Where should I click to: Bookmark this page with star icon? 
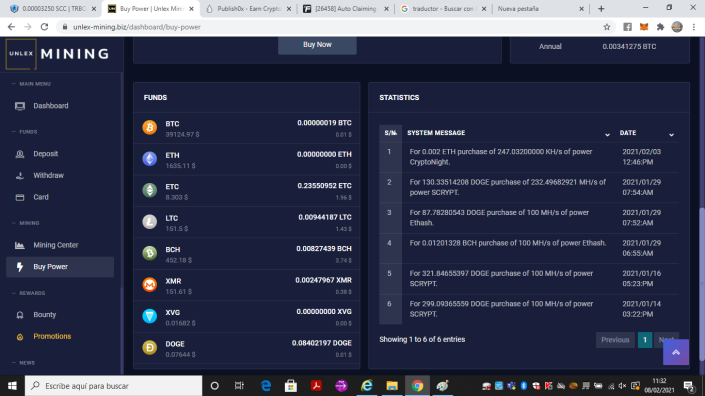pyautogui.click(x=607, y=27)
